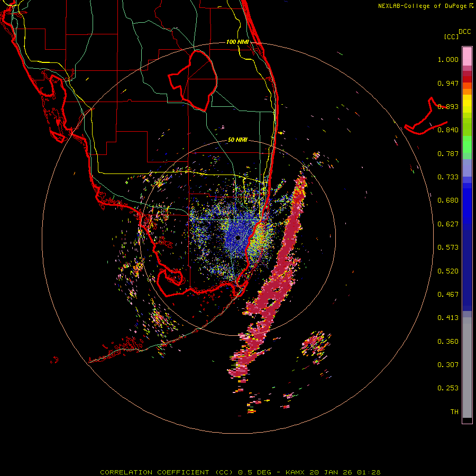This screenshot has width=476, height=476.
Task: Click the 0.787 color scale value
Action: pyautogui.click(x=448, y=153)
